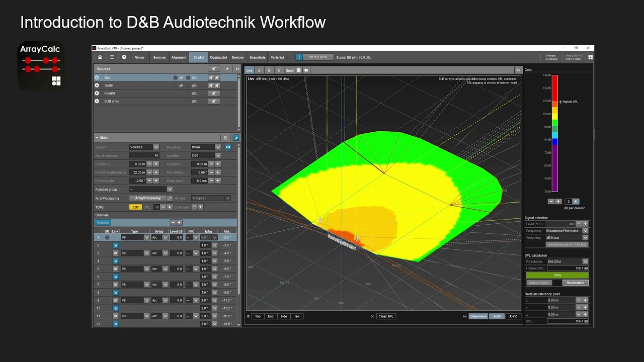Open the System V-Series dropdown

[144, 147]
